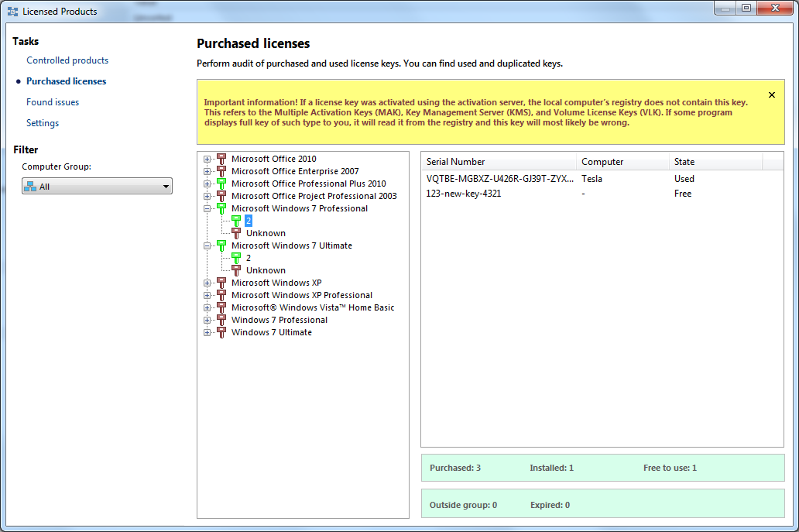799x532 pixels.
Task: Click the Expired: 0 summary text
Action: point(550,505)
